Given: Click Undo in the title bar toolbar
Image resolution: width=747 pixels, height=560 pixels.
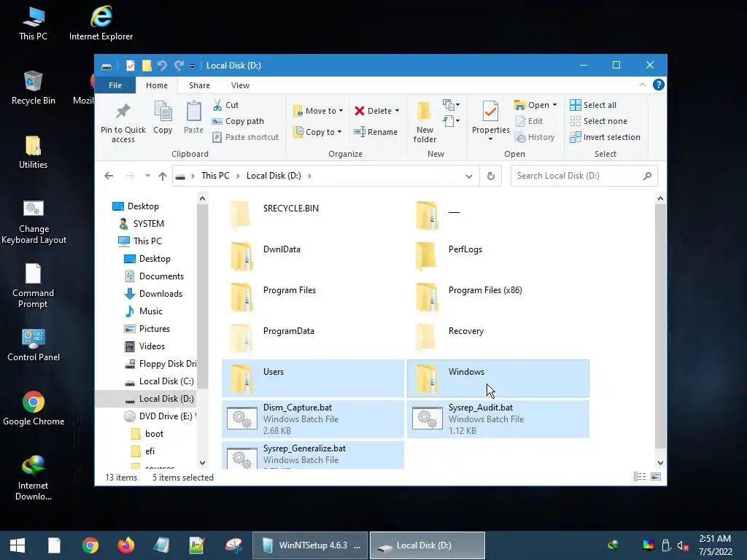Looking at the screenshot, I should [163, 65].
